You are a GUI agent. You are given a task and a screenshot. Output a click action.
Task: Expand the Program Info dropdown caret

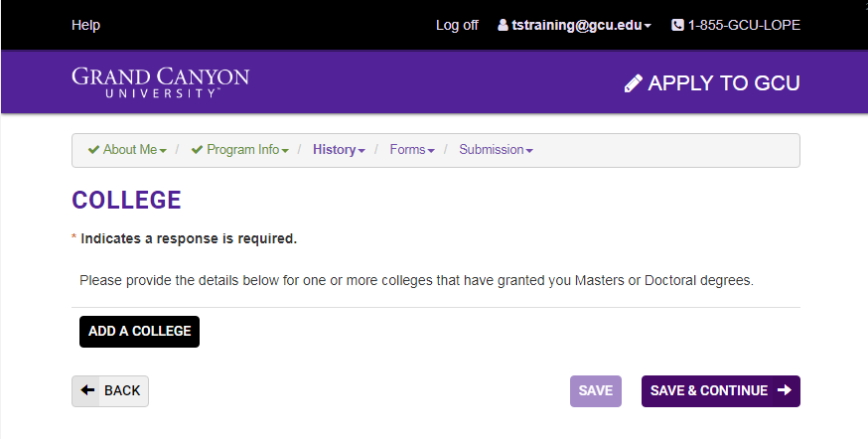pyautogui.click(x=285, y=151)
